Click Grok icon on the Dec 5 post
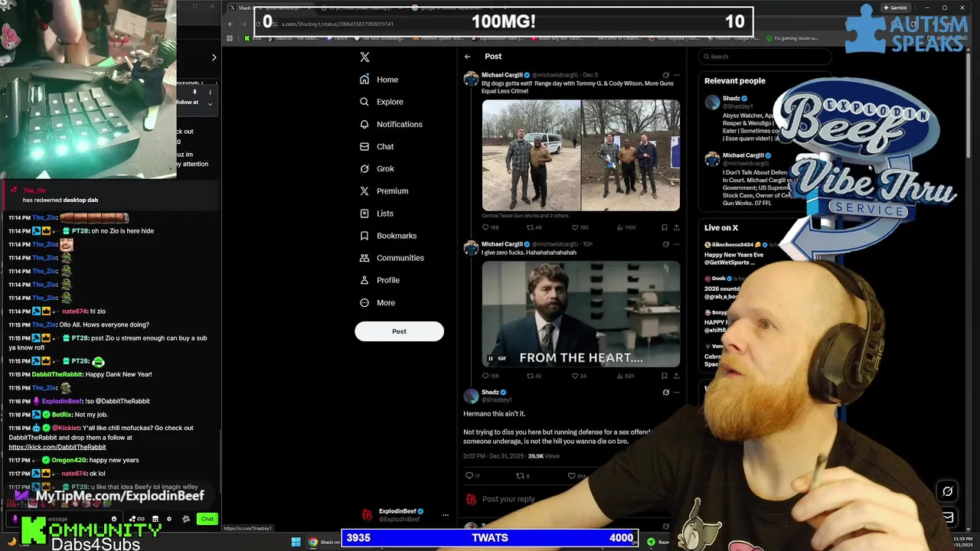This screenshot has height=551, width=980. click(665, 75)
